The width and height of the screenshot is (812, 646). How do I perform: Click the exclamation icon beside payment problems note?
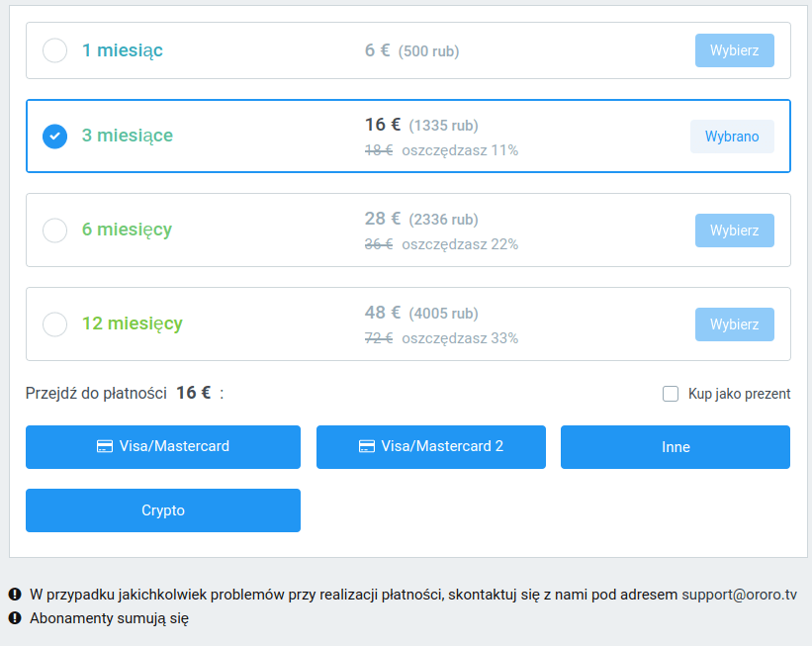[15, 595]
